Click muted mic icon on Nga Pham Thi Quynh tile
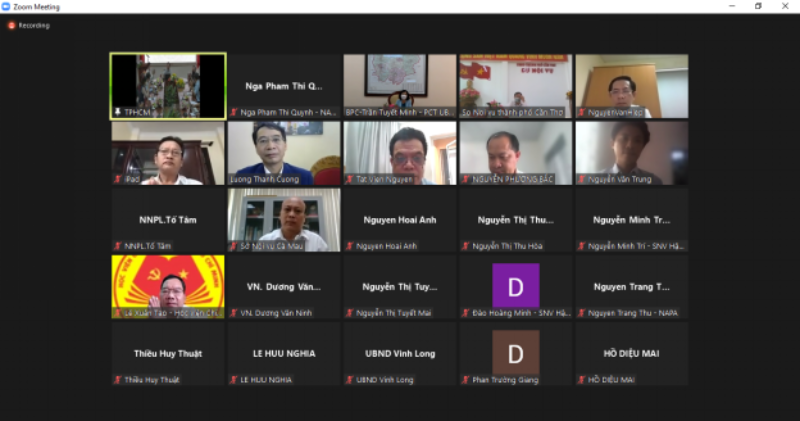Screen dimensions: 800x421 (x=234, y=113)
